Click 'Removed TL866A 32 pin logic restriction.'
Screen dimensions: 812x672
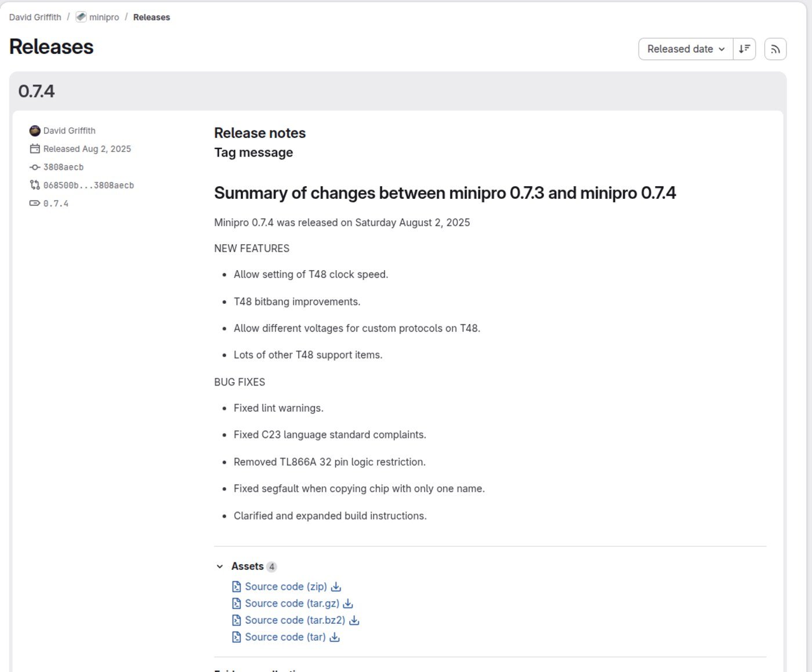click(x=329, y=462)
